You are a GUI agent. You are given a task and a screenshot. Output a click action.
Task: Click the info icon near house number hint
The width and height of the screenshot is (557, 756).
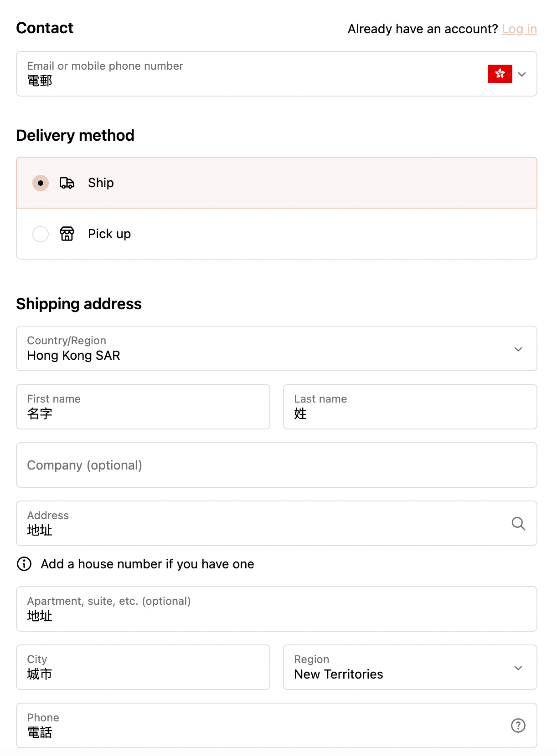tap(24, 564)
